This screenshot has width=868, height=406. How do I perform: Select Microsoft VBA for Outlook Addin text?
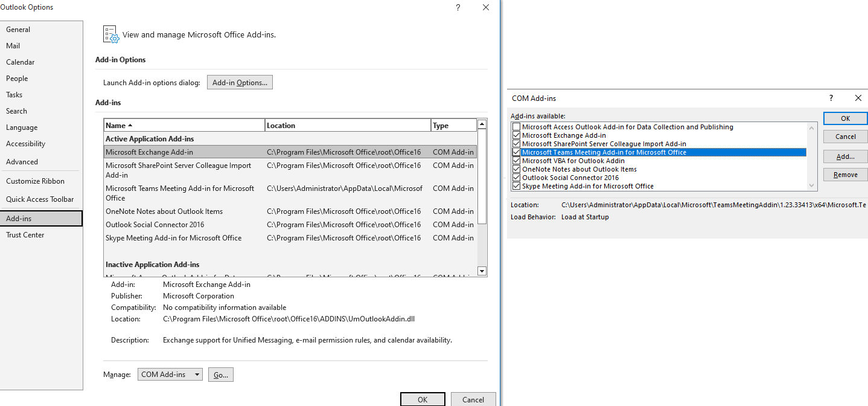point(573,161)
